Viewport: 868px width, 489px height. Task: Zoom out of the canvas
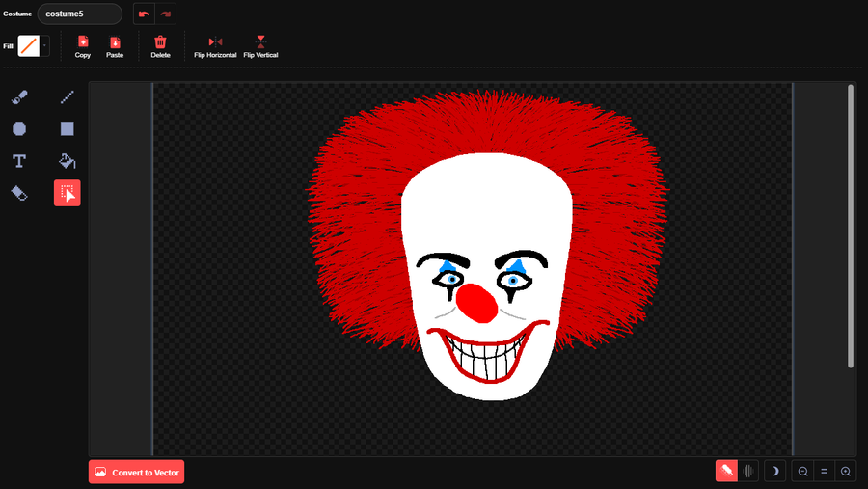(x=802, y=472)
